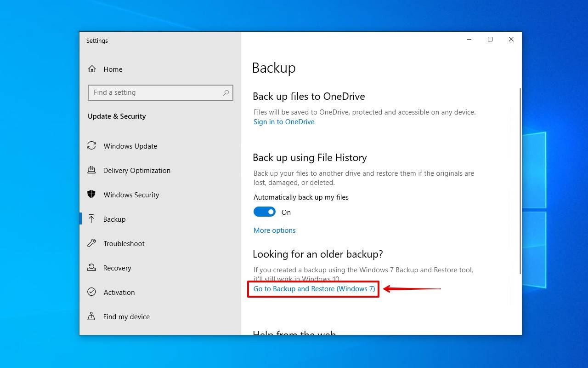Select Windows Update in the sidebar
Image resolution: width=588 pixels, height=368 pixels.
pos(130,146)
